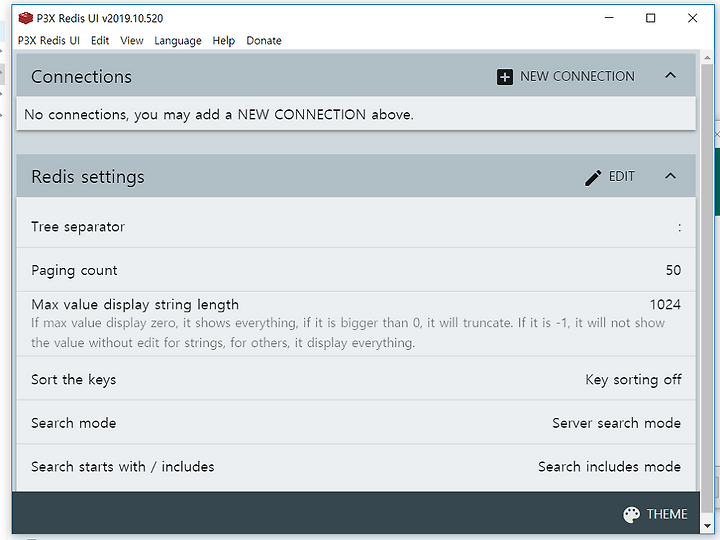Click the Search includes mode value

[x=609, y=467]
